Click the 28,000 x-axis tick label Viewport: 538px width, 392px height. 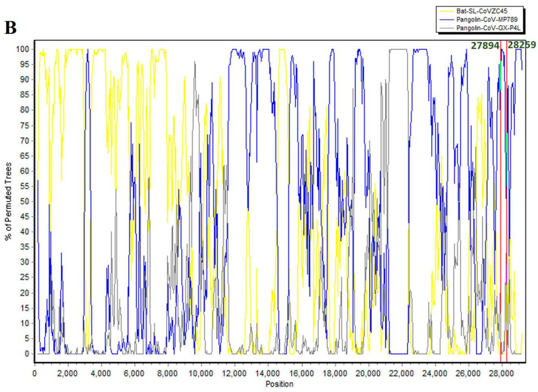pos(502,373)
